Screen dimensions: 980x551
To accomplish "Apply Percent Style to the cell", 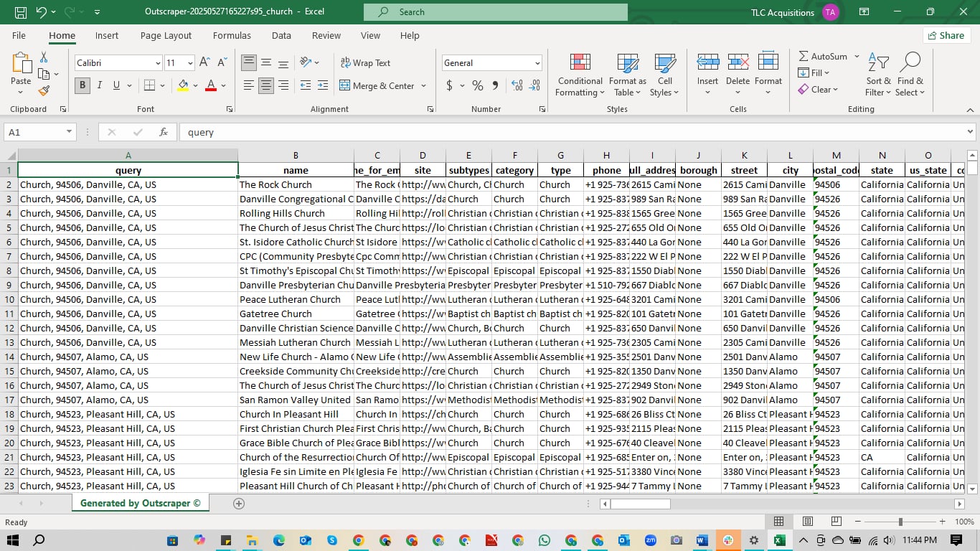I will tap(477, 85).
